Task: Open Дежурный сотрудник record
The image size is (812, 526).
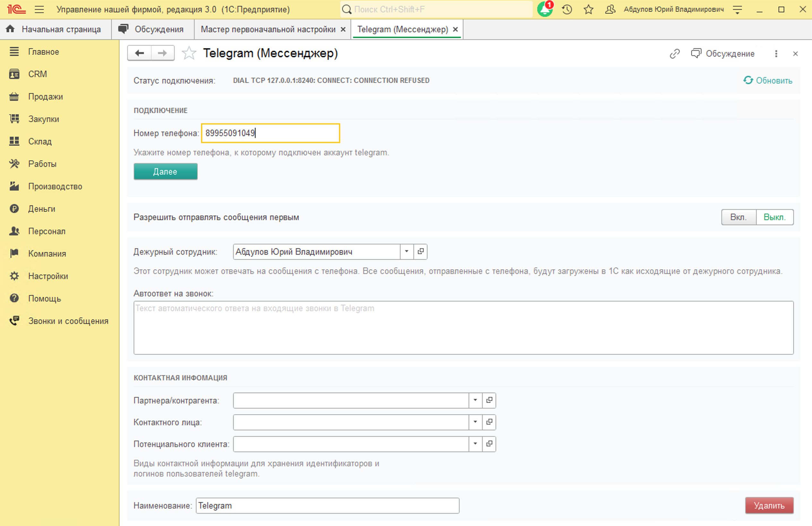Action: coord(420,251)
